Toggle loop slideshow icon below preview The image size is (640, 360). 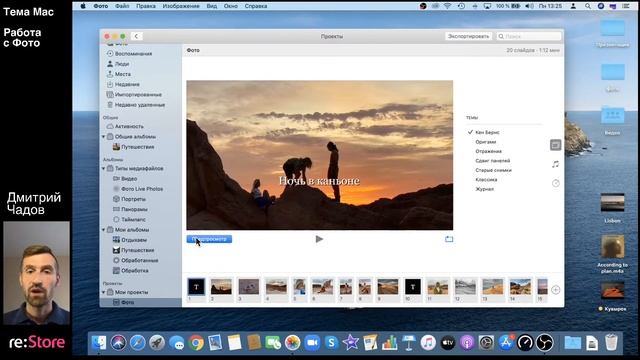pyautogui.click(x=449, y=239)
